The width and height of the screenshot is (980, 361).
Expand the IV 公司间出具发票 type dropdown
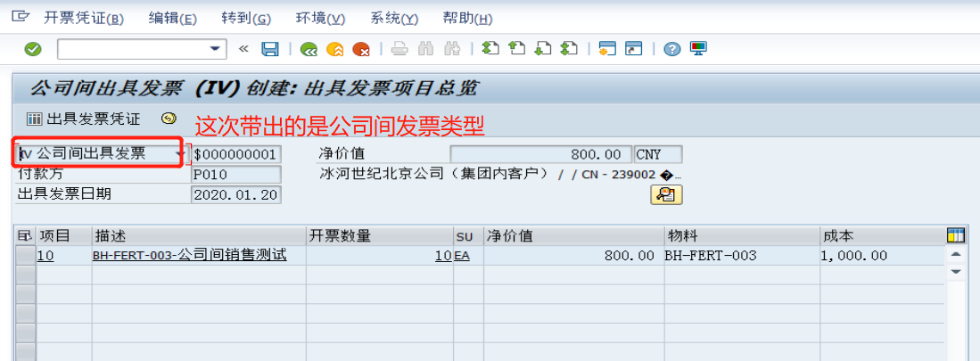[180, 153]
